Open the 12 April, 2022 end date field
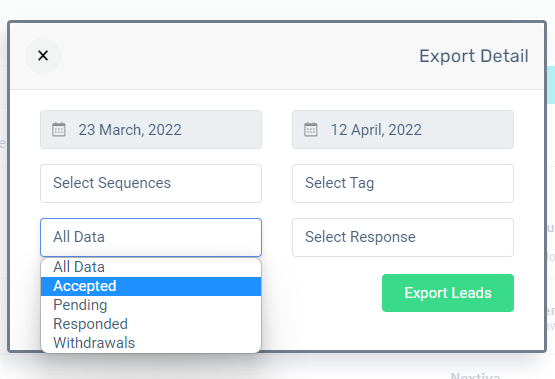 (403, 130)
